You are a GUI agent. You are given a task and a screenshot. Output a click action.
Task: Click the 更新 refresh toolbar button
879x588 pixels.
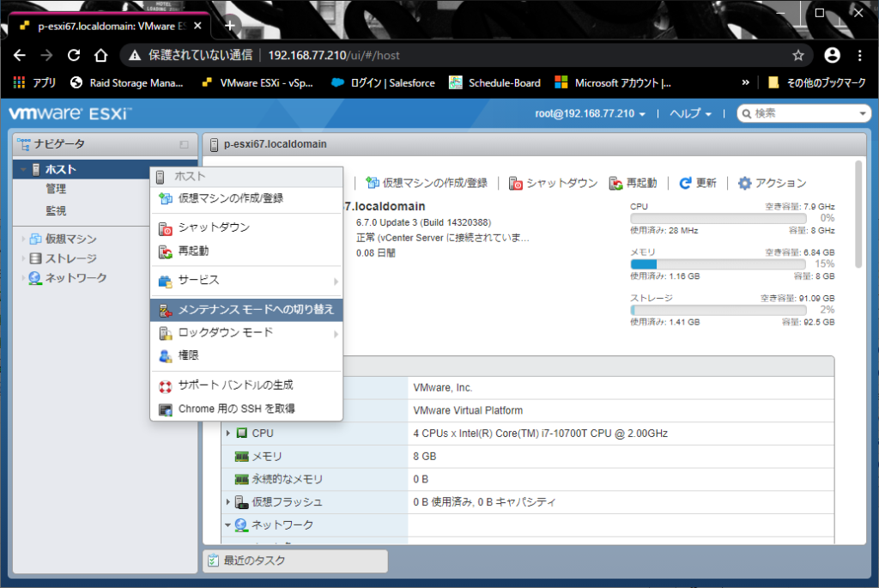(x=698, y=183)
